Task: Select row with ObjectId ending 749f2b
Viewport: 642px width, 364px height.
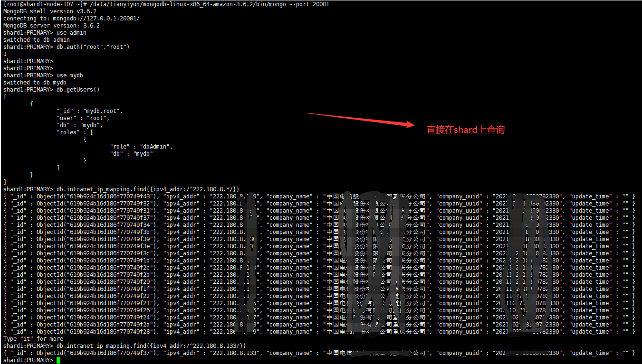Action: (x=319, y=275)
